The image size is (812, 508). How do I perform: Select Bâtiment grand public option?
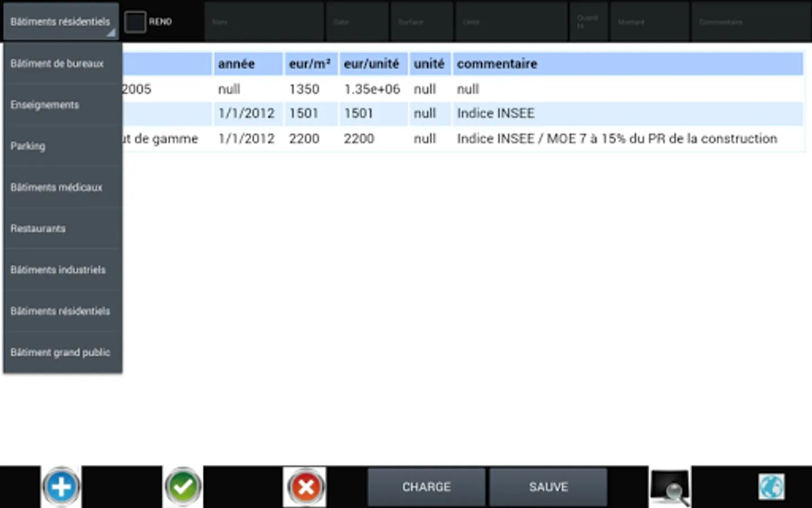coord(63,352)
